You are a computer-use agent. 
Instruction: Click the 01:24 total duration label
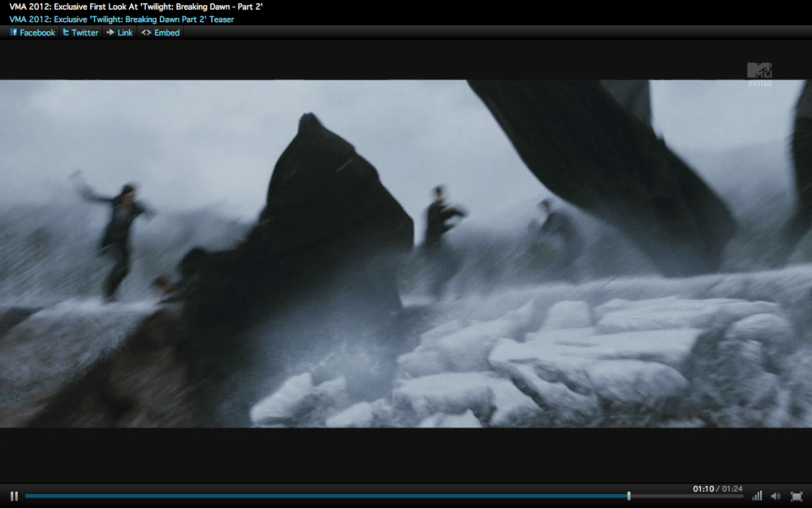pyautogui.click(x=732, y=488)
